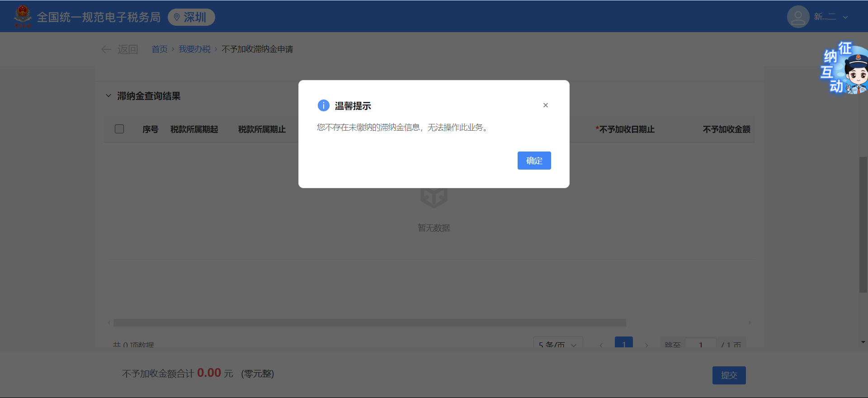This screenshot has width=868, height=398.
Task: Click the 返回 back arrow
Action: point(106,49)
